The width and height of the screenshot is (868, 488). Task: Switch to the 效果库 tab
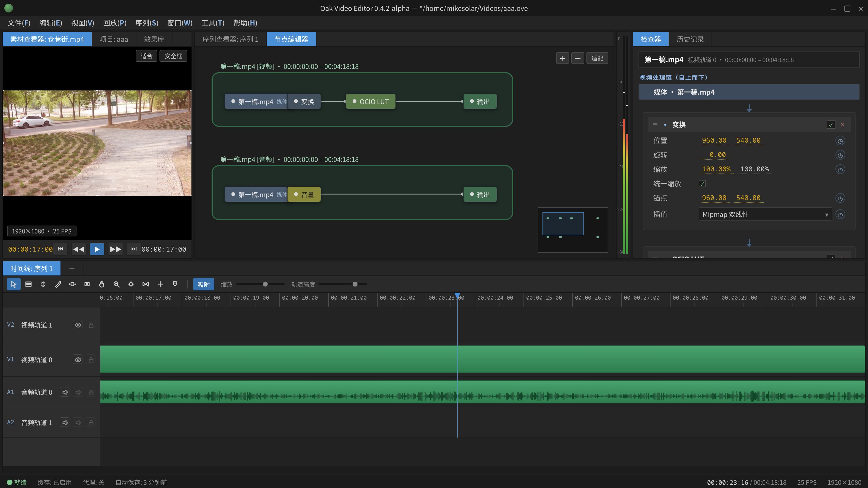[x=154, y=39]
